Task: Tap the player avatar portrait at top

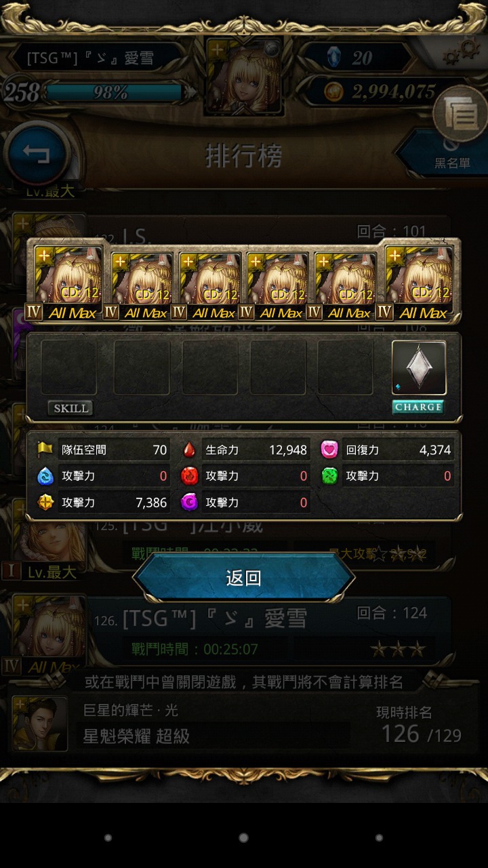Action: click(x=243, y=76)
